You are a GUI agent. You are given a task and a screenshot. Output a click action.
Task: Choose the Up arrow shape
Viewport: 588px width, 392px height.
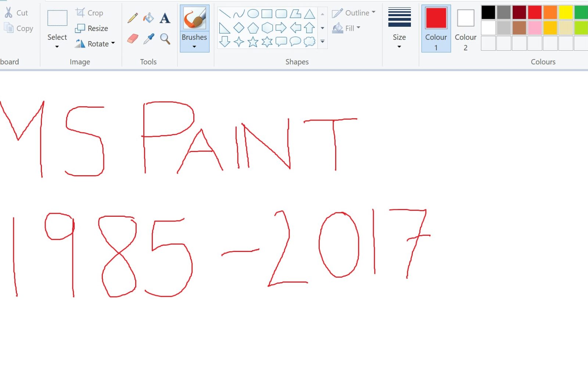309,28
